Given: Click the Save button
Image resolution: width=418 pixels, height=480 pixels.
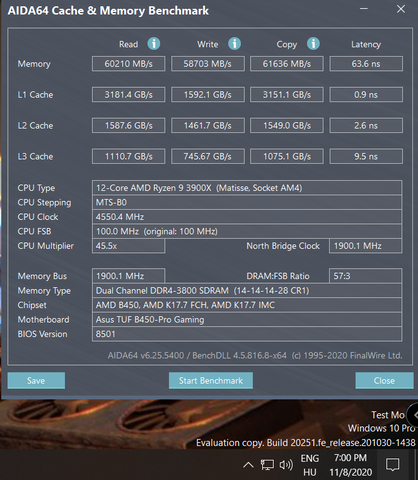Looking at the screenshot, I should click(x=36, y=381).
